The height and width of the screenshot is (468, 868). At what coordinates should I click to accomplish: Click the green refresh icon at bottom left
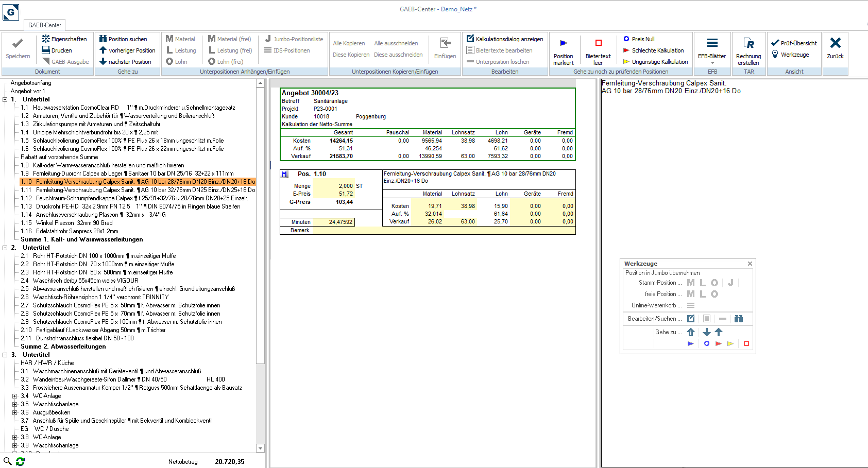point(20,461)
